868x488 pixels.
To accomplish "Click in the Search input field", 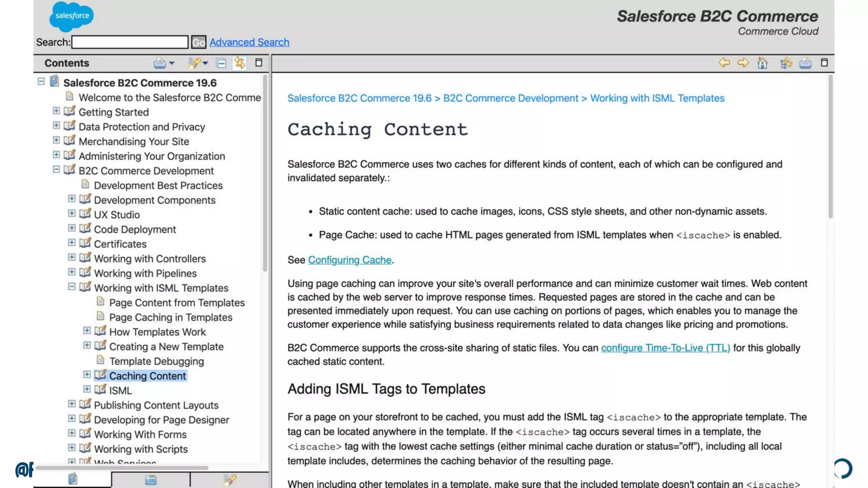I will (130, 42).
